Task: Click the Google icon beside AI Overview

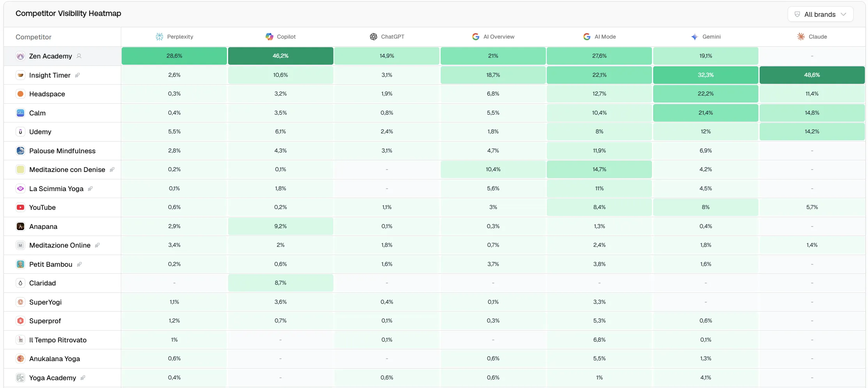Action: coord(476,37)
